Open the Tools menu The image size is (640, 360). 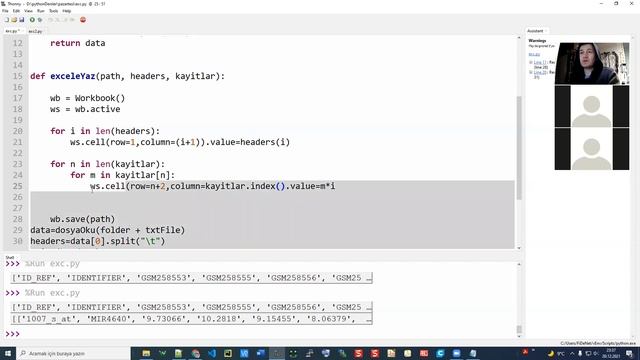click(x=53, y=11)
